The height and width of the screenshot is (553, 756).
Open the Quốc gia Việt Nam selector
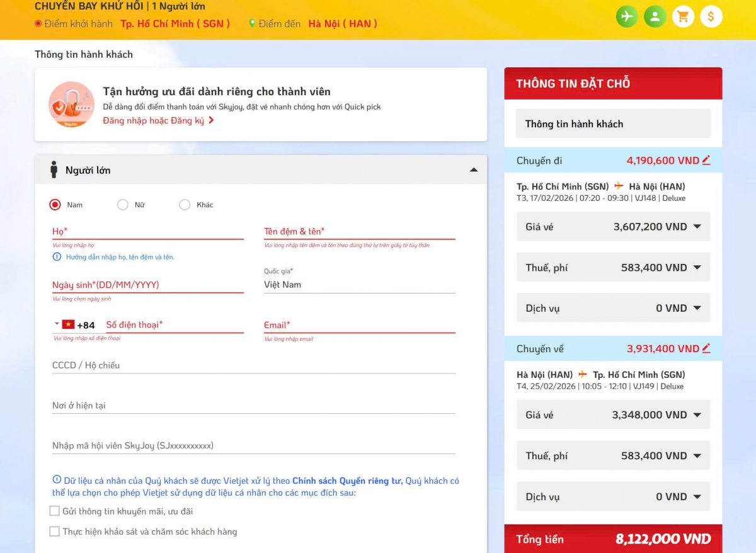tap(359, 285)
